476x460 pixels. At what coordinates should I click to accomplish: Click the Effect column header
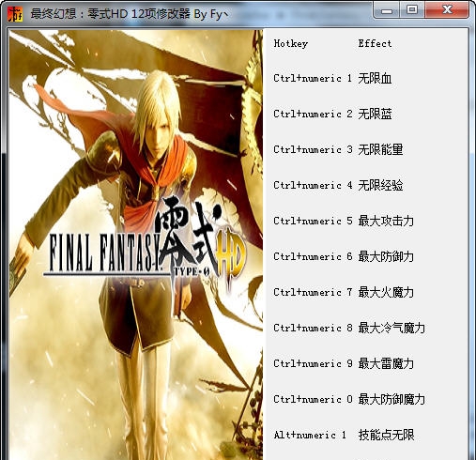point(375,43)
